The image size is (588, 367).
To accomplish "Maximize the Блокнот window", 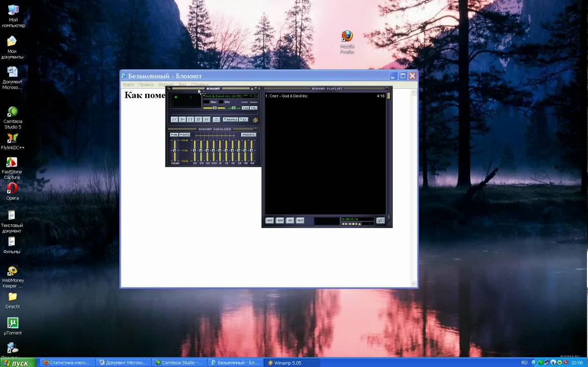I will [x=403, y=76].
